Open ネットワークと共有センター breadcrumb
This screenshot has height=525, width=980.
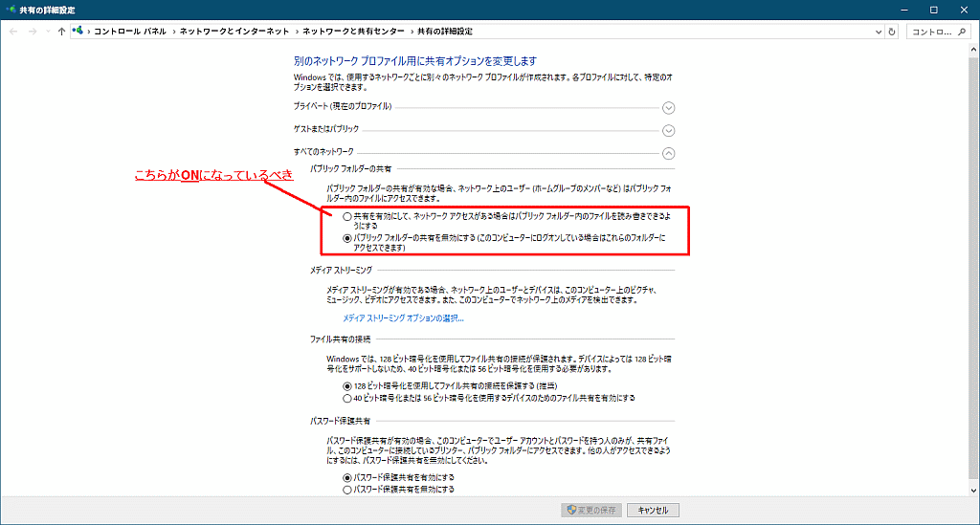pos(354,32)
